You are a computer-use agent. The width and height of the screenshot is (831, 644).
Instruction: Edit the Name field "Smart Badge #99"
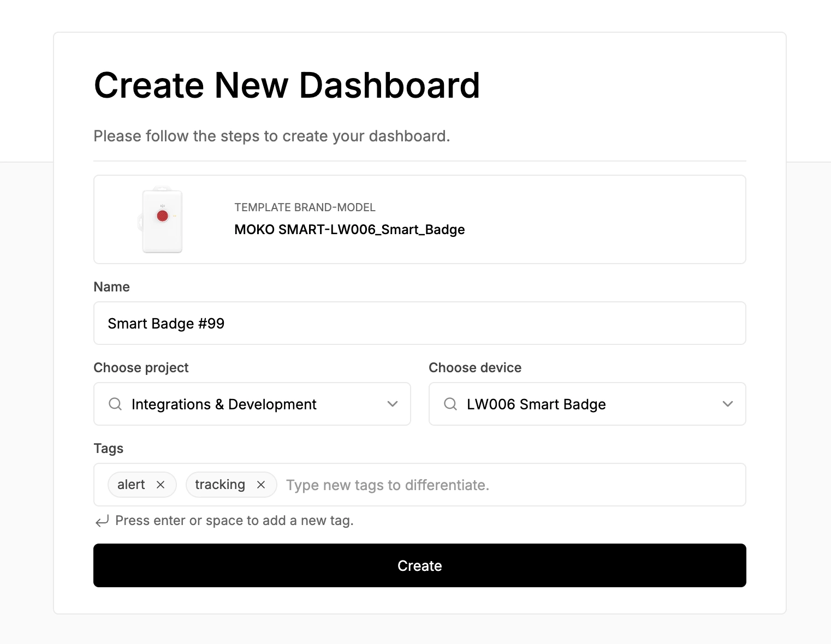(420, 323)
